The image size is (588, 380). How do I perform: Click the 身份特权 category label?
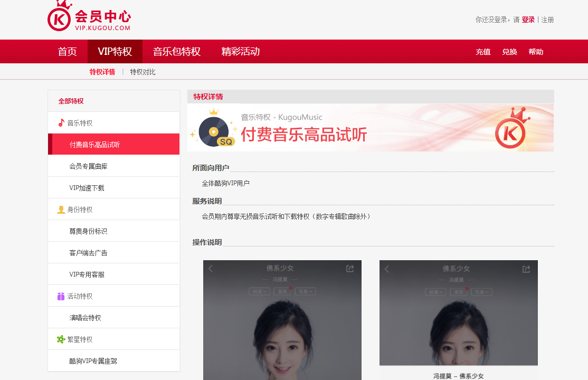tap(80, 210)
